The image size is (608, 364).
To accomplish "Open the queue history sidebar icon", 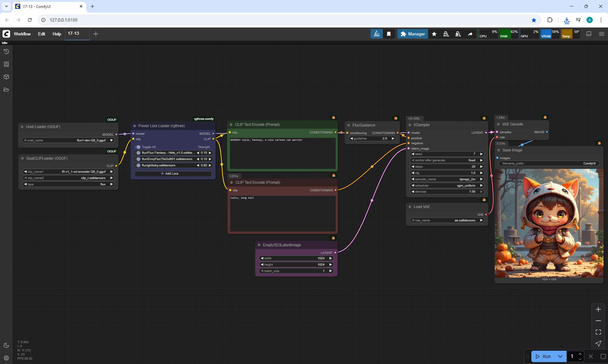I will (6, 52).
